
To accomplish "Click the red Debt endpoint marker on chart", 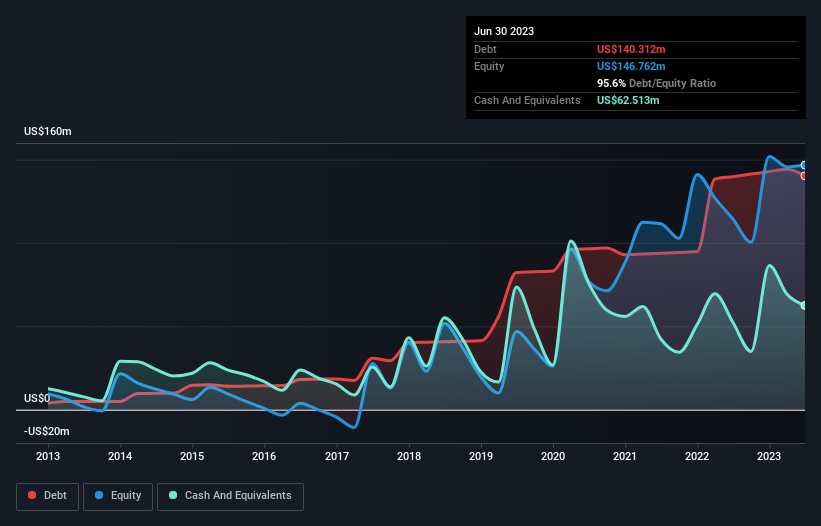I will pyautogui.click(x=804, y=176).
